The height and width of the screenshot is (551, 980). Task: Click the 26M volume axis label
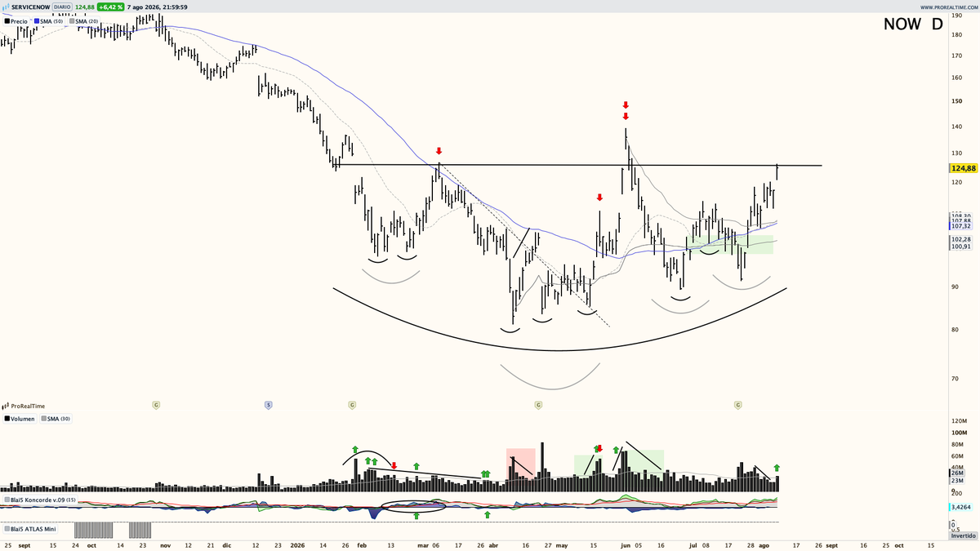point(957,473)
